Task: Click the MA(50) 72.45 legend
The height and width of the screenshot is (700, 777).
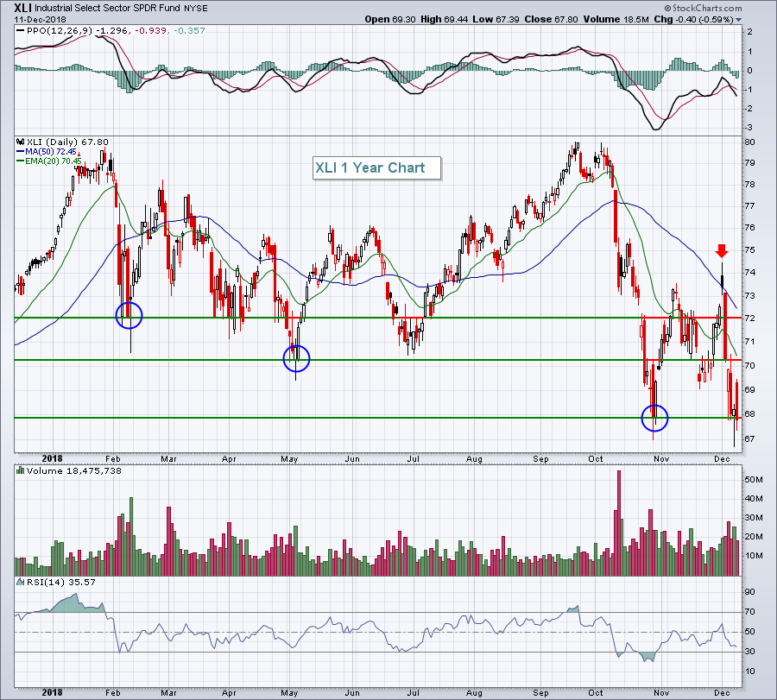Action: (x=51, y=152)
